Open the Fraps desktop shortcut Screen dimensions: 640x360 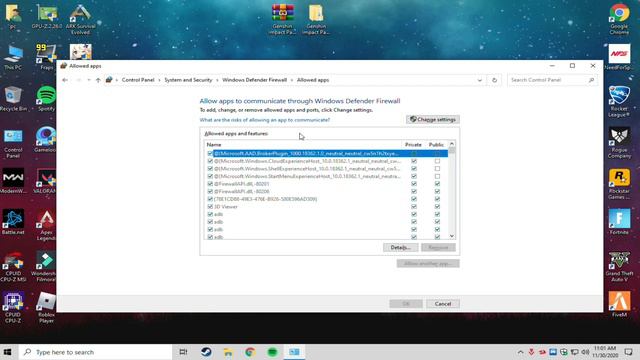[x=46, y=57]
